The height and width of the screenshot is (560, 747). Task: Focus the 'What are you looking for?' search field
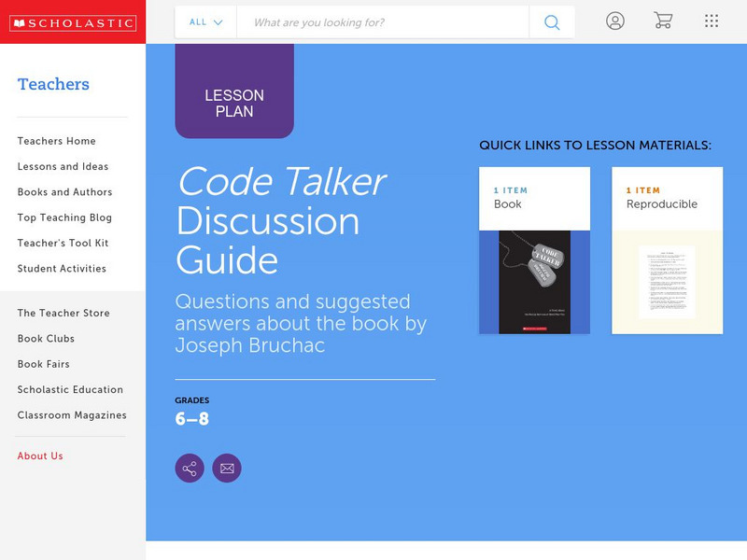(x=383, y=22)
